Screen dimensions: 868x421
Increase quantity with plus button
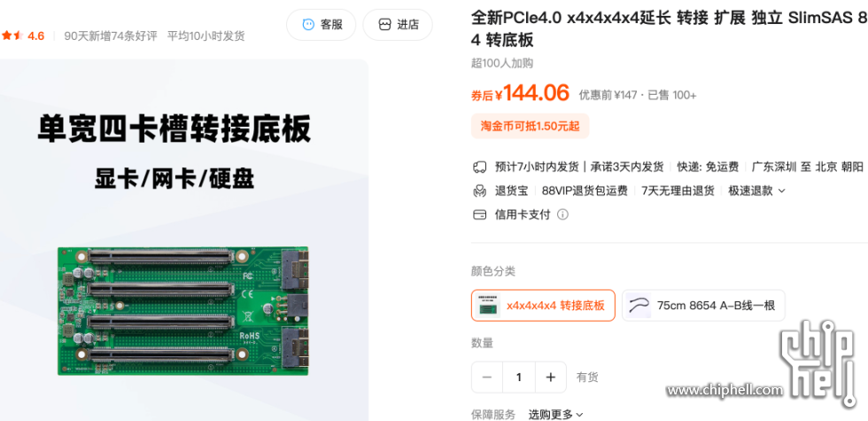(550, 378)
